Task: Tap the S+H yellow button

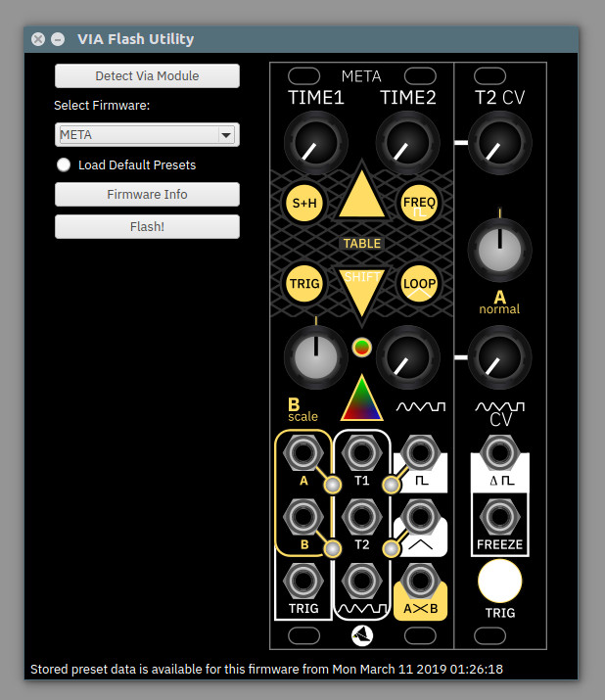Action: click(304, 203)
